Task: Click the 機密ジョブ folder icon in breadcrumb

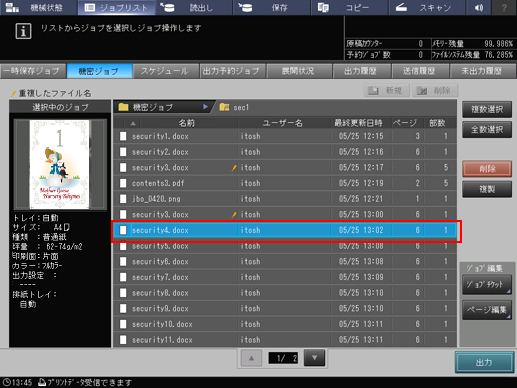Action: 123,107
